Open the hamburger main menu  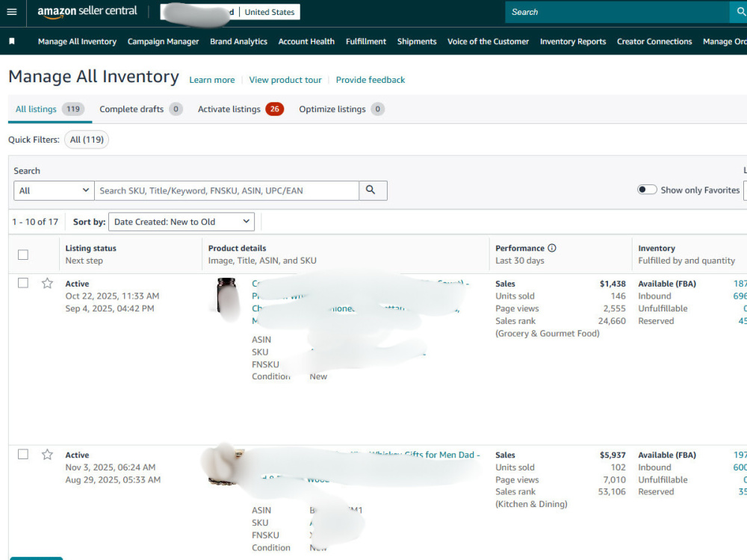[x=12, y=12]
